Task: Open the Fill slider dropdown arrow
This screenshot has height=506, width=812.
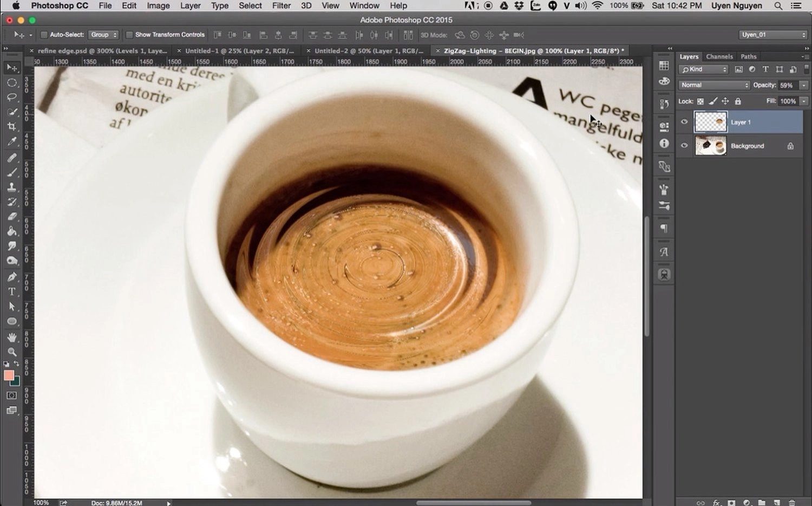Action: point(804,101)
